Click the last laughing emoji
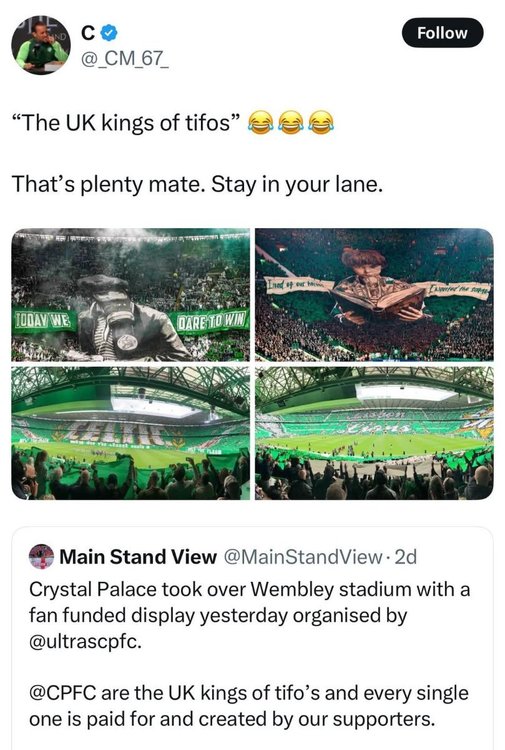The width and height of the screenshot is (505, 750). (x=321, y=122)
